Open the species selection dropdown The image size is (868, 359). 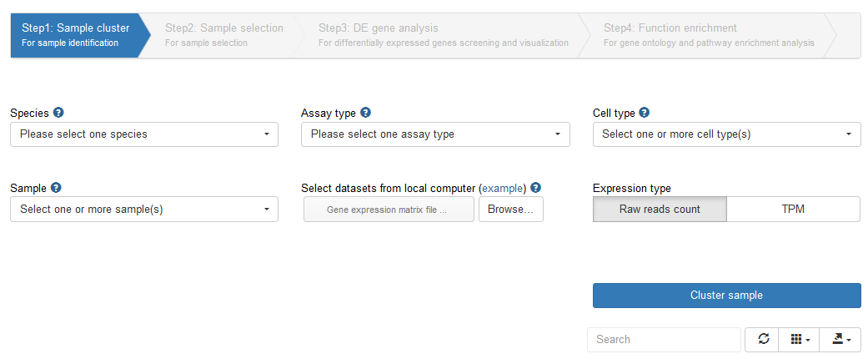144,134
